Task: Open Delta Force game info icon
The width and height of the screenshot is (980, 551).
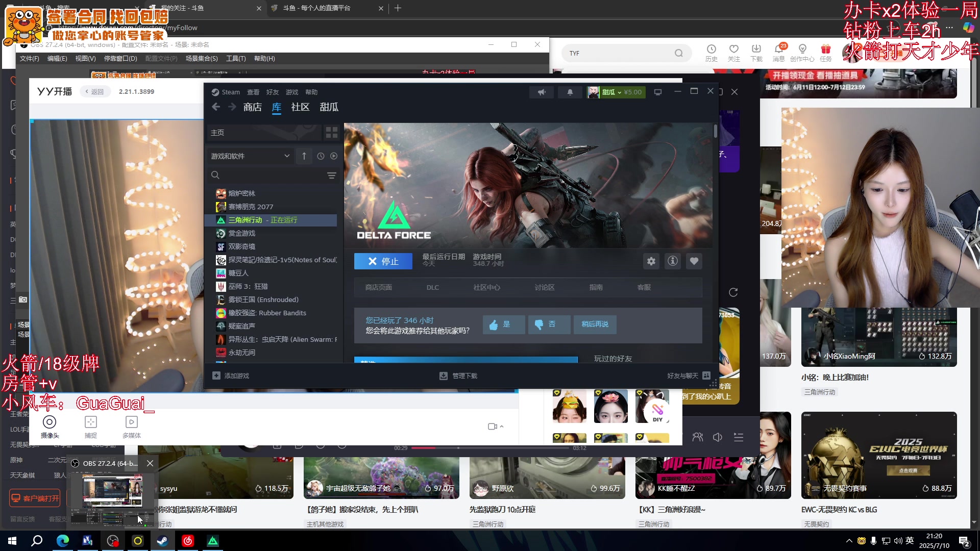Action: [673, 261]
